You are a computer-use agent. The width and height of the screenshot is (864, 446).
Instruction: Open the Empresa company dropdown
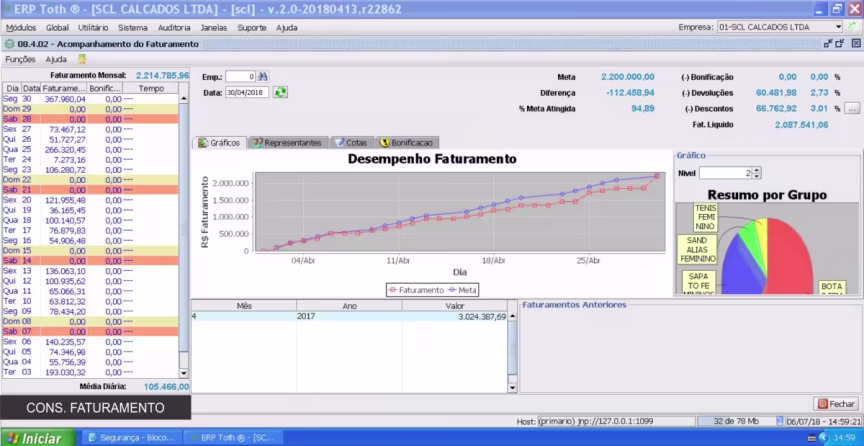[837, 27]
